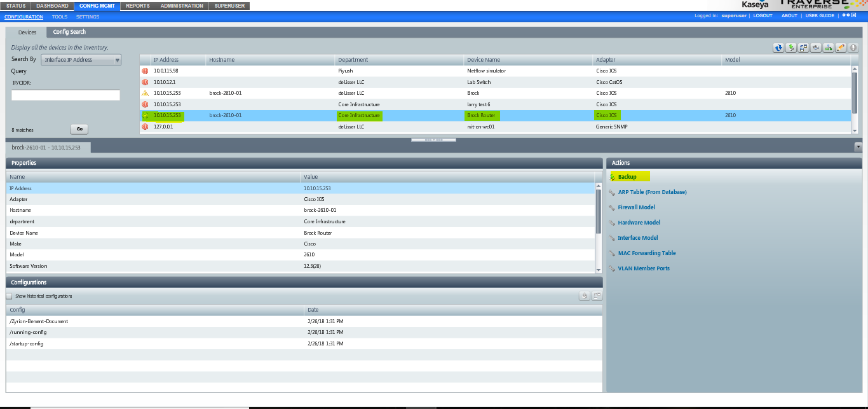Click the red status icon on larry test 6 row
Screen dimensions: 868x409
coord(145,104)
